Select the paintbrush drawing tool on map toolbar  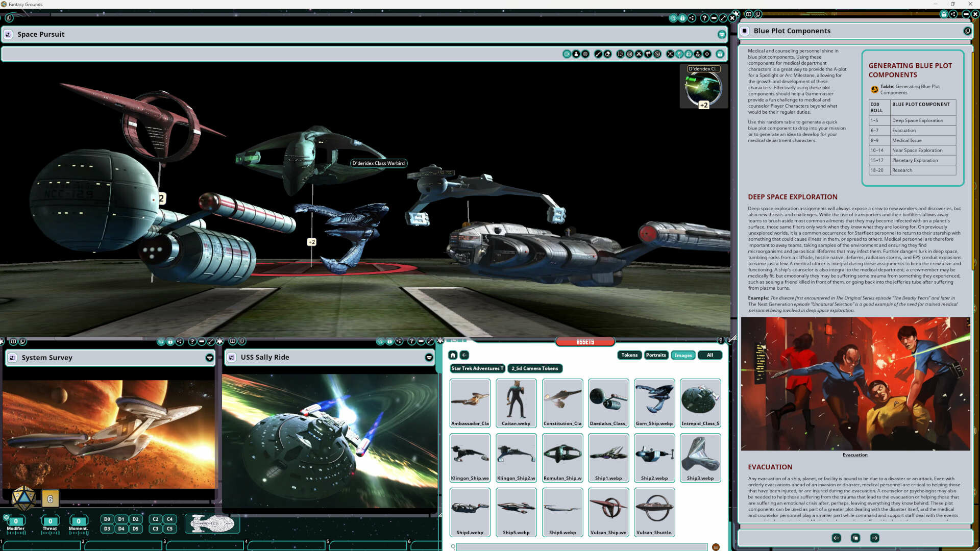[598, 54]
